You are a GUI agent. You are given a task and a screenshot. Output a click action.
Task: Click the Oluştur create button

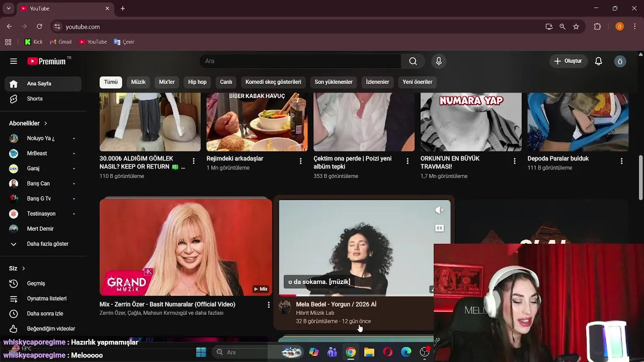tap(568, 61)
